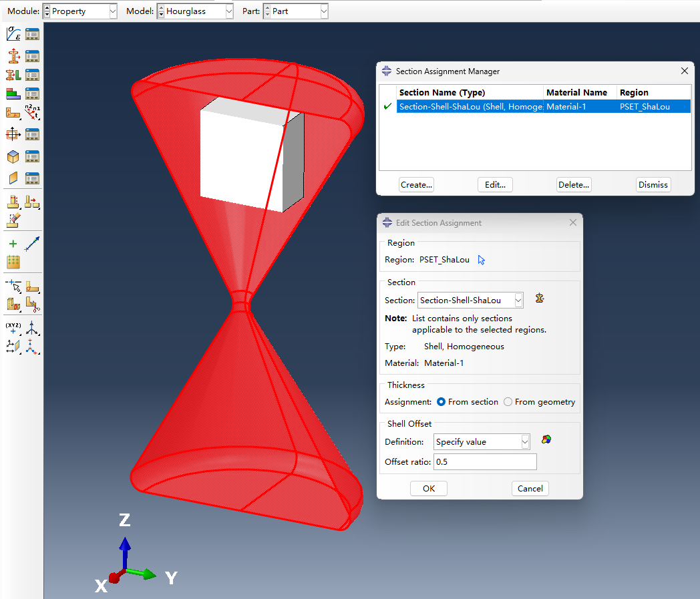
Task: Select the XYZ Create Datum Point tool
Action: tap(13, 328)
